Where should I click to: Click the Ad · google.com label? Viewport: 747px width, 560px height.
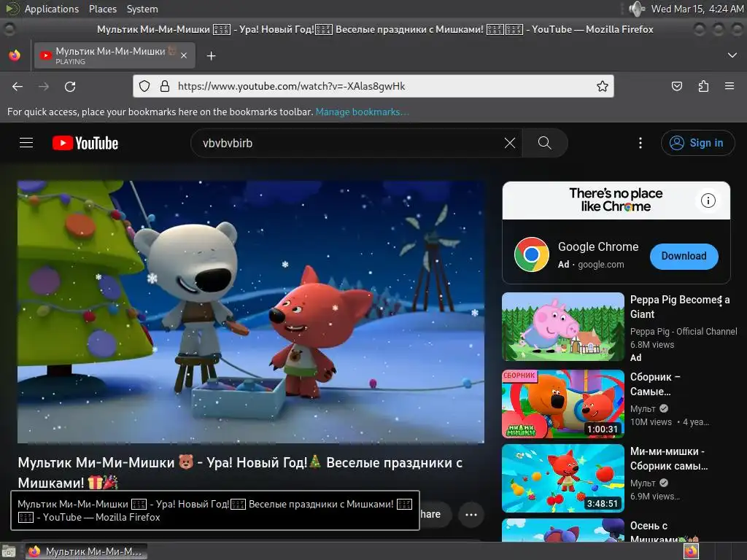pos(591,264)
